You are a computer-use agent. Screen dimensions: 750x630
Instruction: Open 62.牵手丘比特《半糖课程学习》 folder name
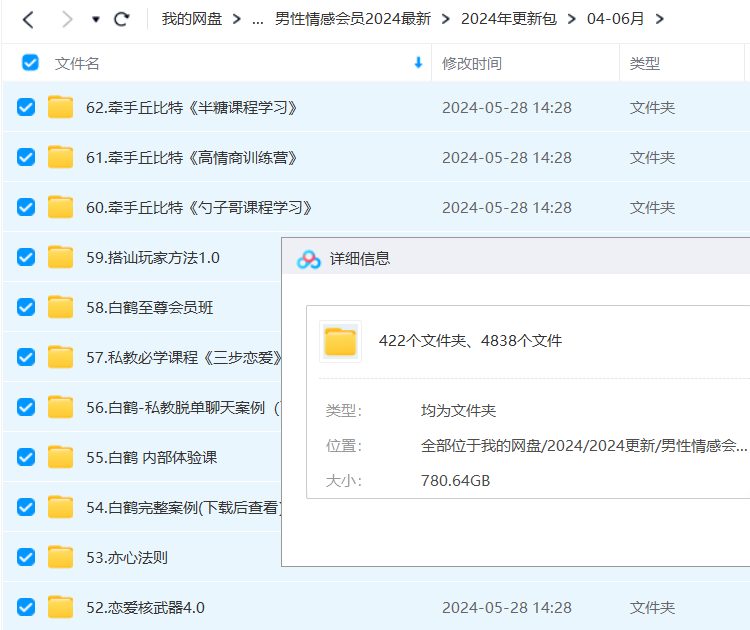[x=192, y=108]
